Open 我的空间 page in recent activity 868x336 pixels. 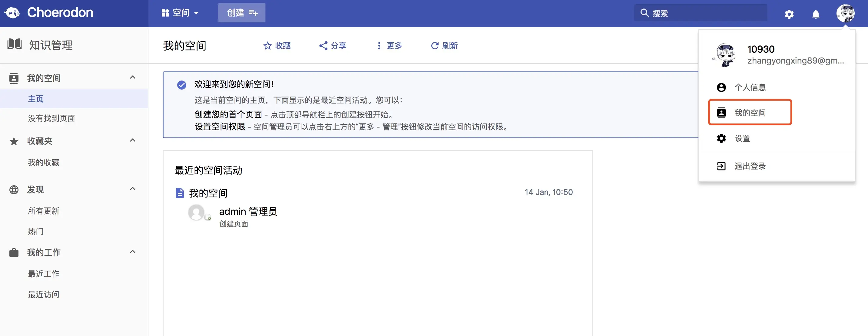coord(208,193)
